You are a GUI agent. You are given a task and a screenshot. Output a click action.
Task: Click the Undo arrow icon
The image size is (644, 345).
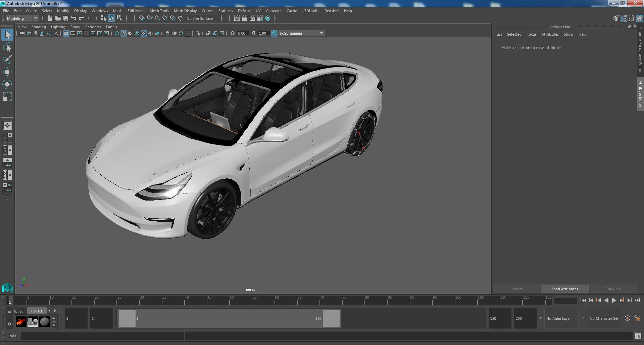pos(73,18)
